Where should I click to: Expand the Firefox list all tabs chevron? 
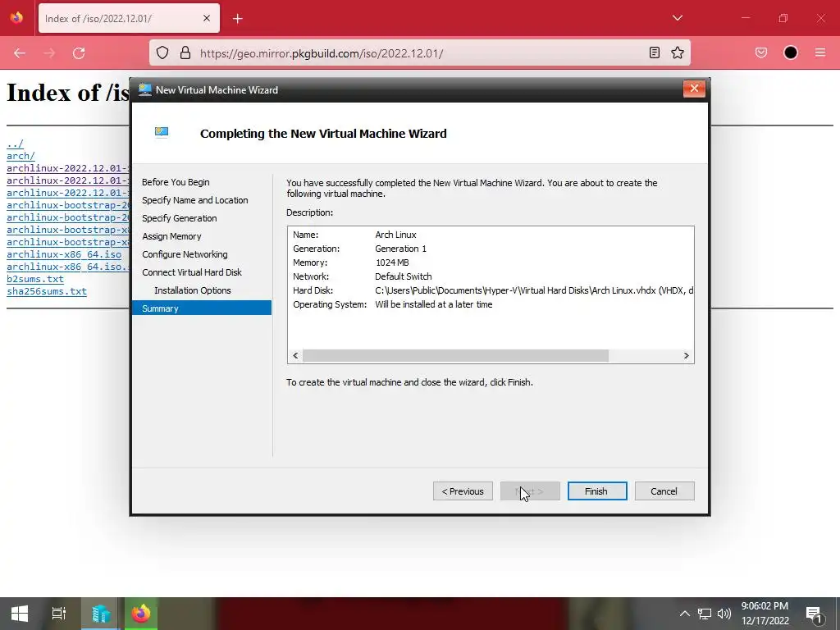[x=678, y=18]
